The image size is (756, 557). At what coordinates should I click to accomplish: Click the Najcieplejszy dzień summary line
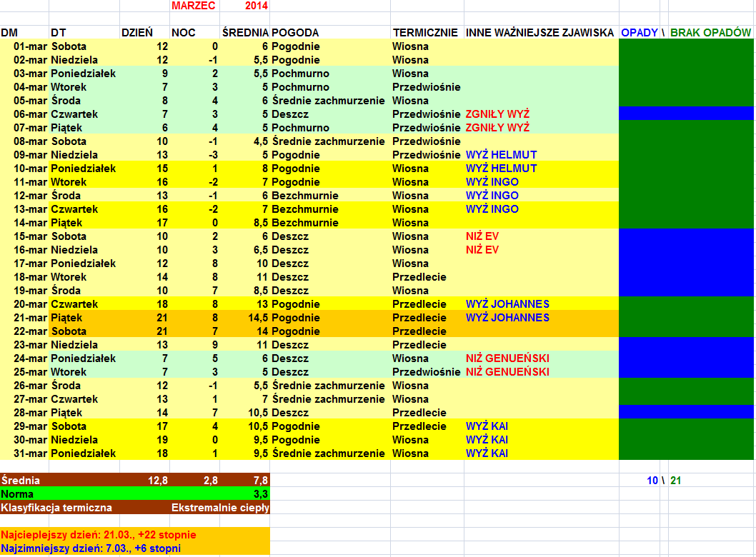click(x=99, y=535)
